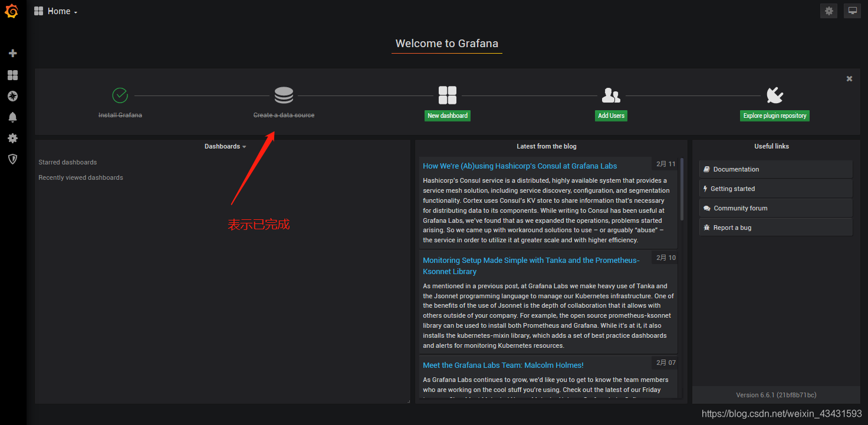
Task: Click the Version 6.6.1 text
Action: (776, 395)
